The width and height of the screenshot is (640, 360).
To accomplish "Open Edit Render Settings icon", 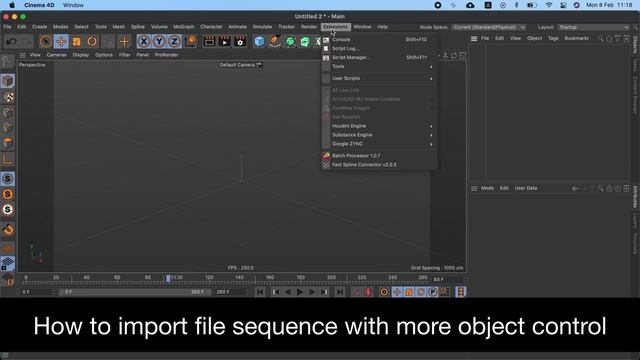I will click(240, 42).
